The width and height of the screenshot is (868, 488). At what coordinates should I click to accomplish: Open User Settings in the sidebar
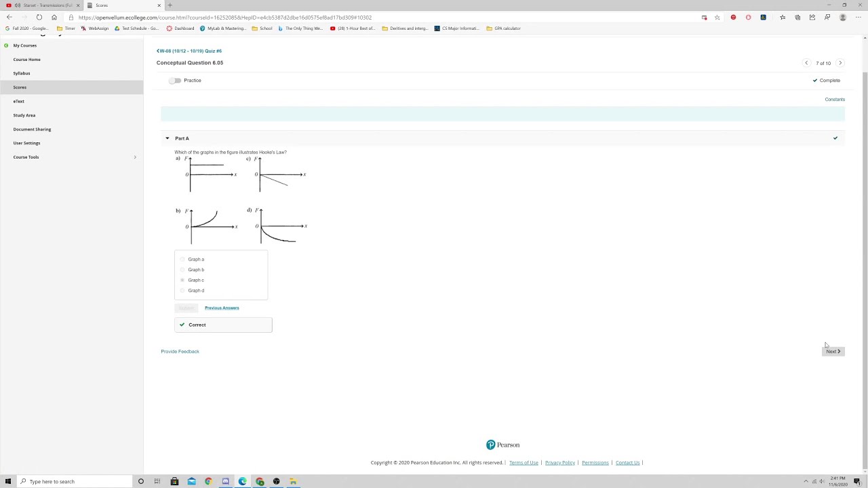click(26, 143)
